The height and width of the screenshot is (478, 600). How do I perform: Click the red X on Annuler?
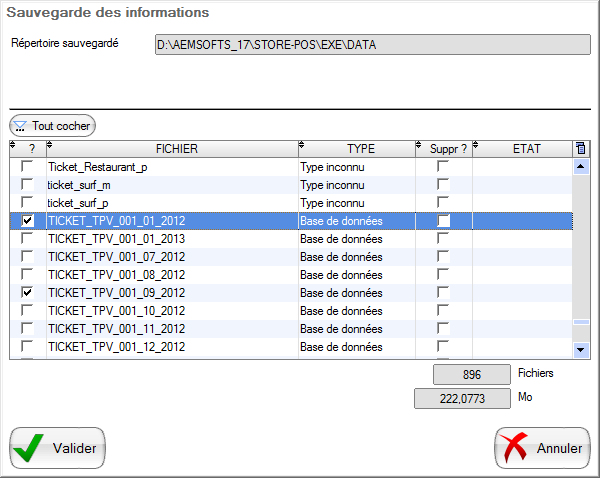coord(514,448)
